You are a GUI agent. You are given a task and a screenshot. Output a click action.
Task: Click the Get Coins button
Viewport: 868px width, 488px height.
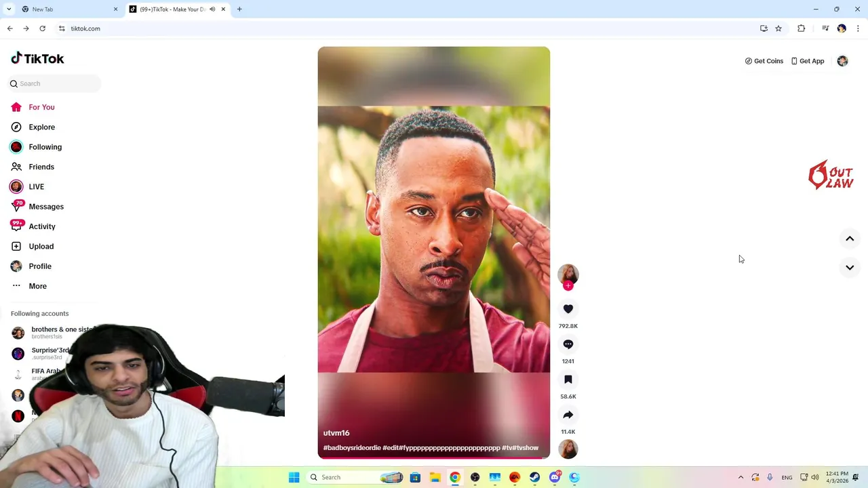pos(764,61)
